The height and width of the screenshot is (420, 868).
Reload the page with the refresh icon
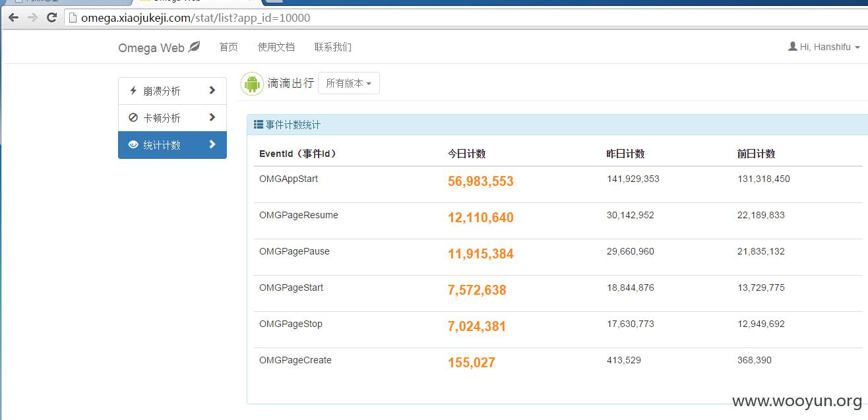click(51, 18)
